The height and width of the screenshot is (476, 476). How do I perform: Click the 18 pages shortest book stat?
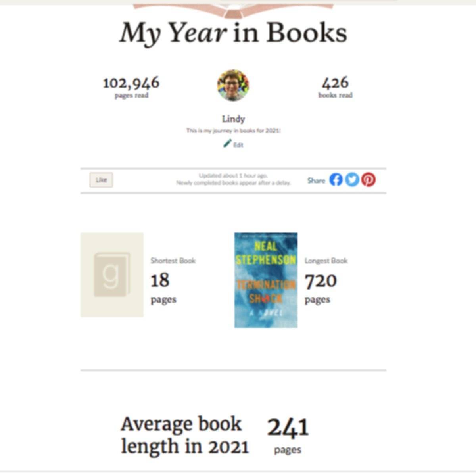pos(160,280)
